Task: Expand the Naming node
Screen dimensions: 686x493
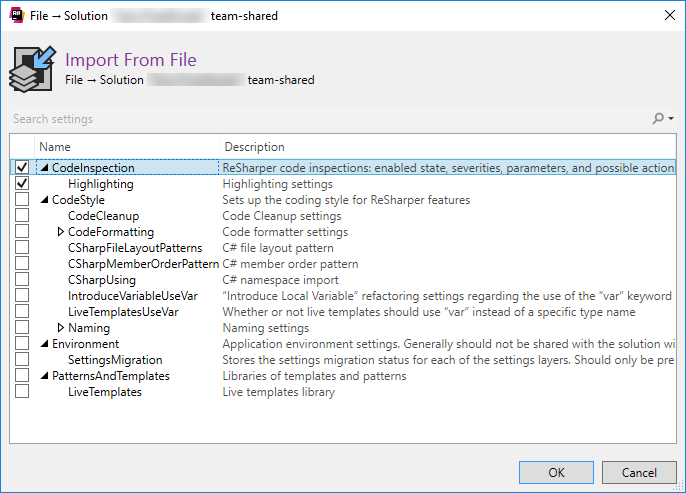Action: coord(60,327)
